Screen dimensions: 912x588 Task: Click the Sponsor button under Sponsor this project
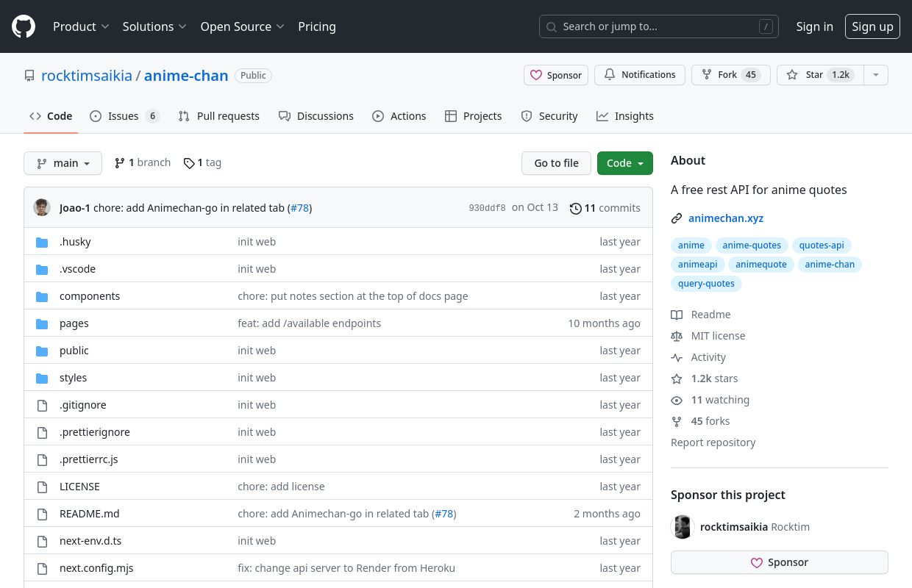click(780, 562)
